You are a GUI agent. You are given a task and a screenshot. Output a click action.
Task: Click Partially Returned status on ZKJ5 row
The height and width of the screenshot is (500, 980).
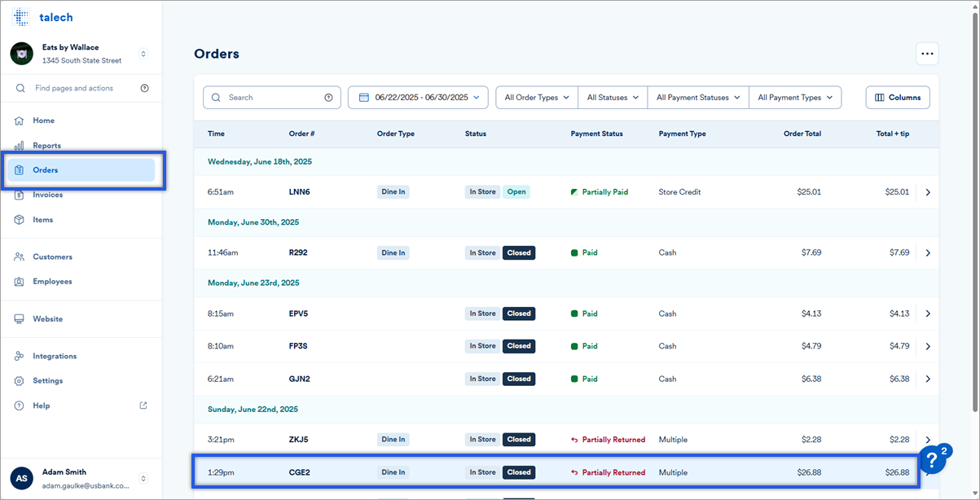(x=608, y=440)
